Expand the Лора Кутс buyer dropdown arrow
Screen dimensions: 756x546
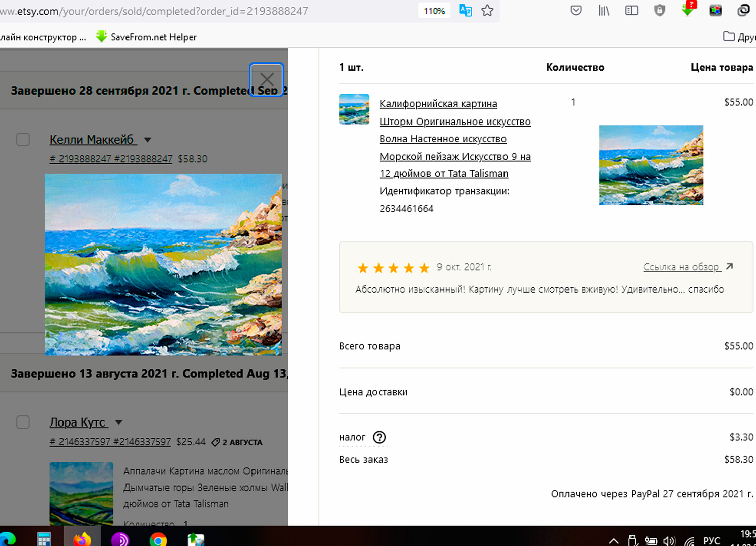click(x=119, y=422)
